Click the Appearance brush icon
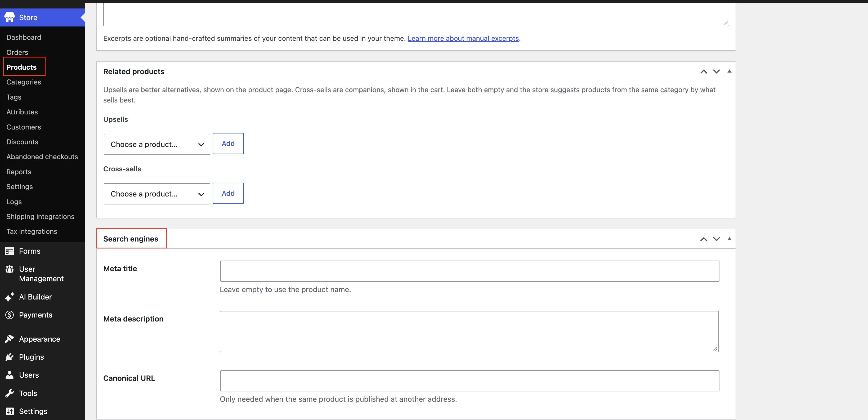Image resolution: width=868 pixels, height=420 pixels. point(10,339)
